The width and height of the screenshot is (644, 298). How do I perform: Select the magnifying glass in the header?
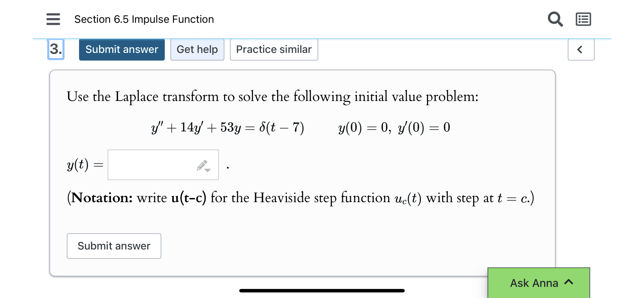555,19
